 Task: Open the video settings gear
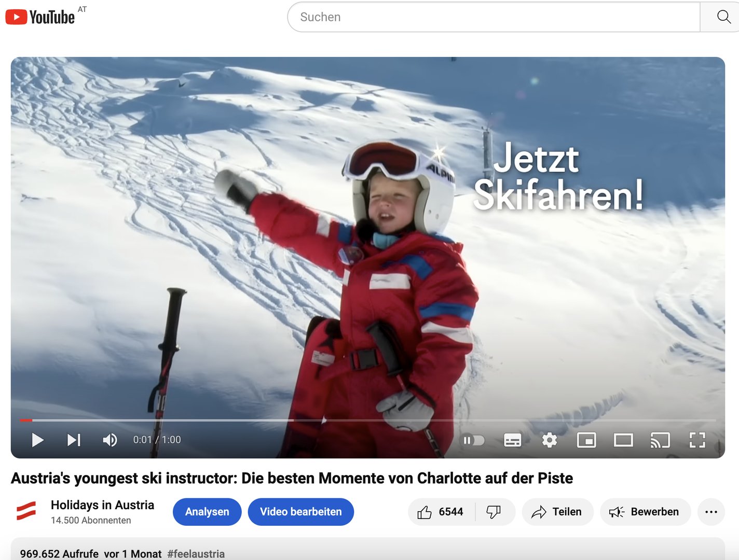pos(549,440)
